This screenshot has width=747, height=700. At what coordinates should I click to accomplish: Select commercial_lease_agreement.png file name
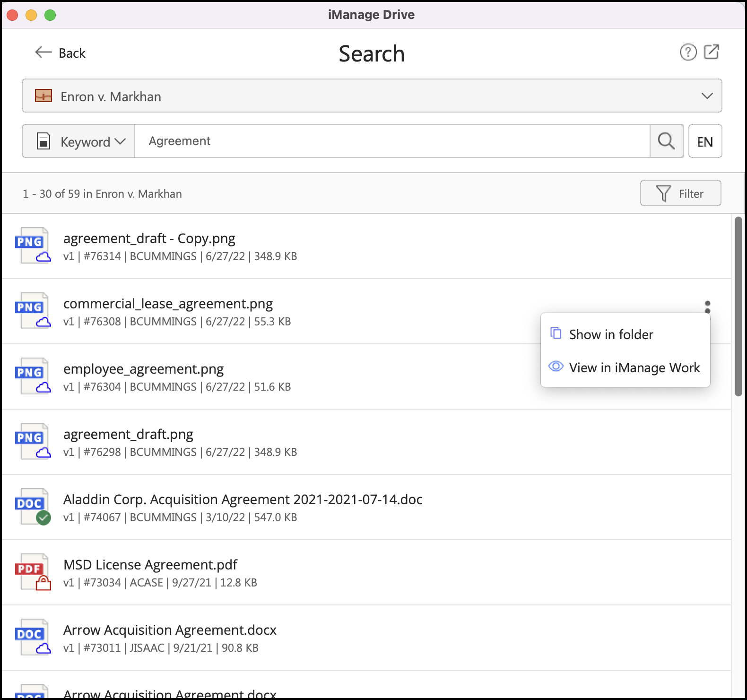168,304
